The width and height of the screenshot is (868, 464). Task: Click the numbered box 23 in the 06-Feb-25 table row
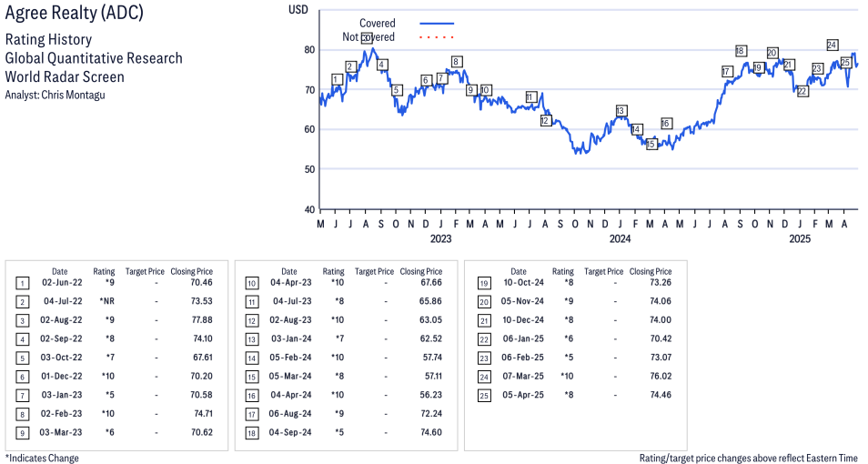(x=484, y=358)
